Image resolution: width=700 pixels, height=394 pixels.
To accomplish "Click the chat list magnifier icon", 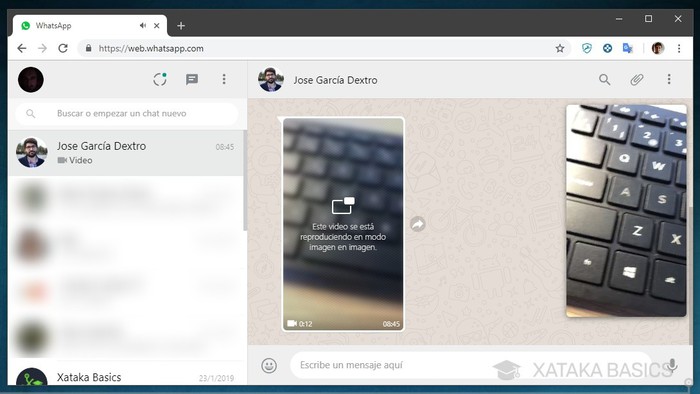I will 31,114.
